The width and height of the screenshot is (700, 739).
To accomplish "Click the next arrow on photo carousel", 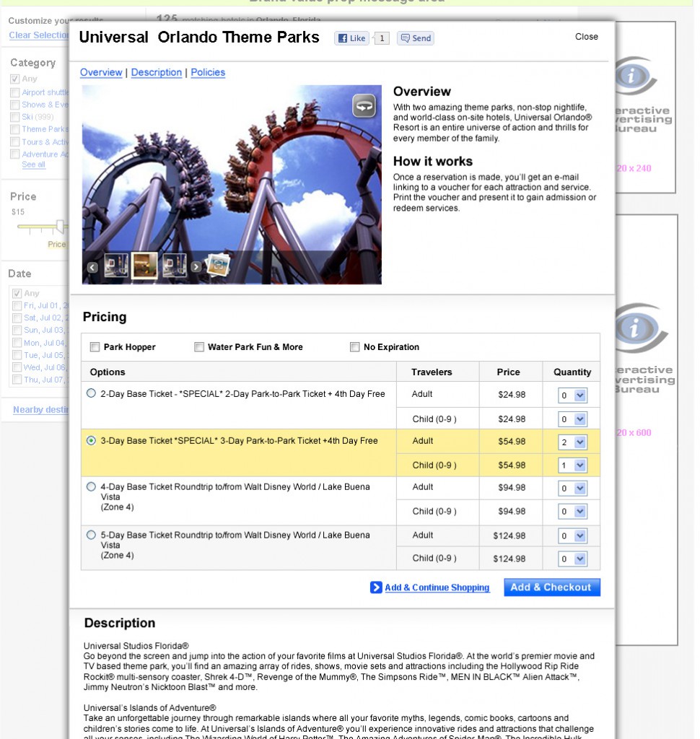I will click(x=195, y=267).
